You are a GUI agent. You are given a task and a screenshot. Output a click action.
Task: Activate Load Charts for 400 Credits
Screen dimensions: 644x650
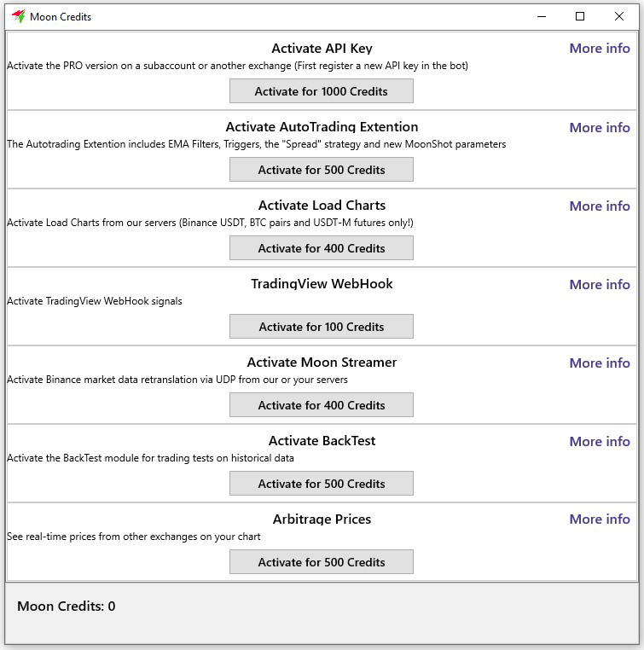322,248
